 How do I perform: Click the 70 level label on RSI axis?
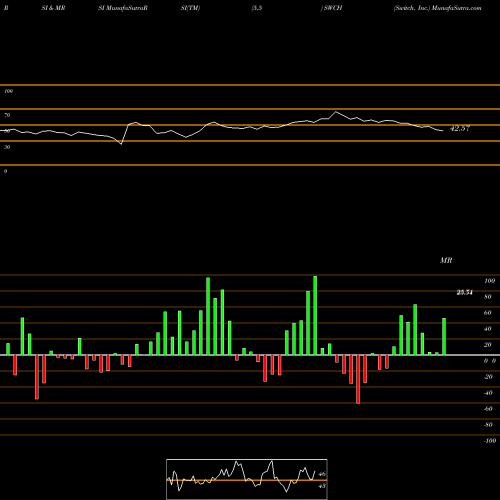[7, 115]
